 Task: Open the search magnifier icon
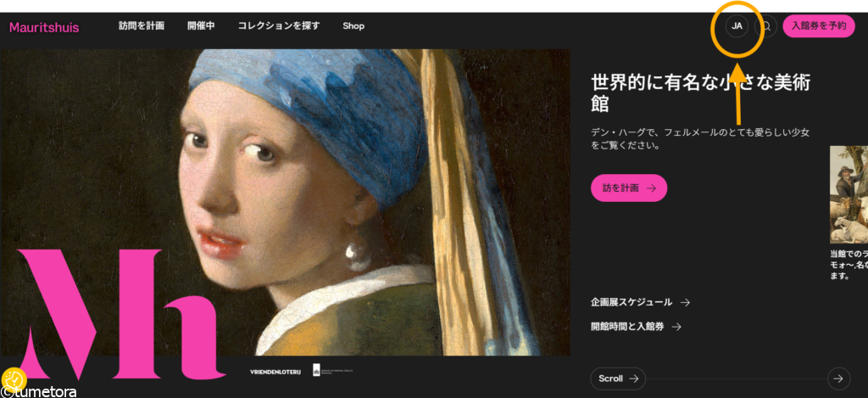[766, 26]
